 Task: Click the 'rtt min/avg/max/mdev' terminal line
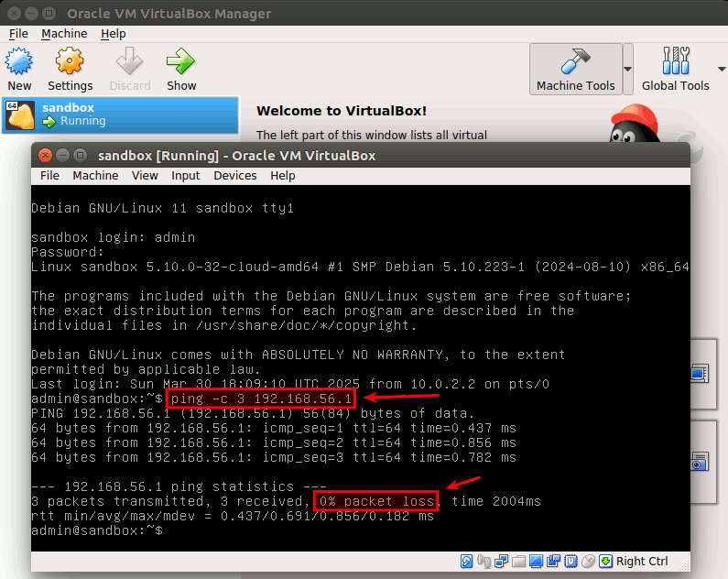pos(233,516)
